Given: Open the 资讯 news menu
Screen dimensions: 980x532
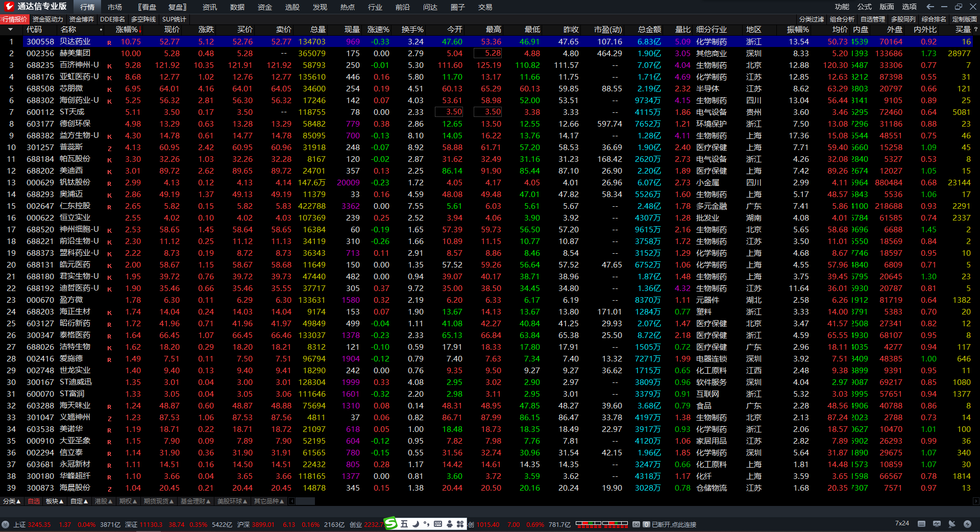Looking at the screenshot, I should [x=210, y=7].
